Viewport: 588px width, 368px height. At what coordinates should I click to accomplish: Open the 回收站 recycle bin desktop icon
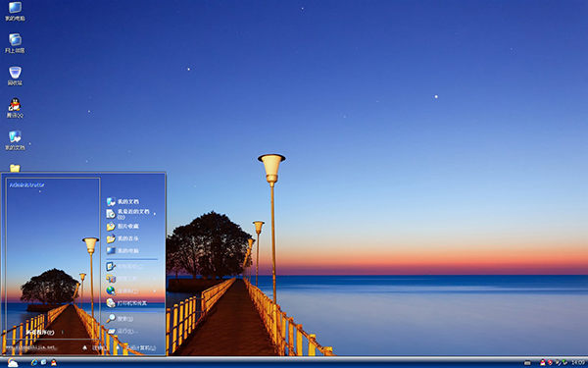click(15, 76)
